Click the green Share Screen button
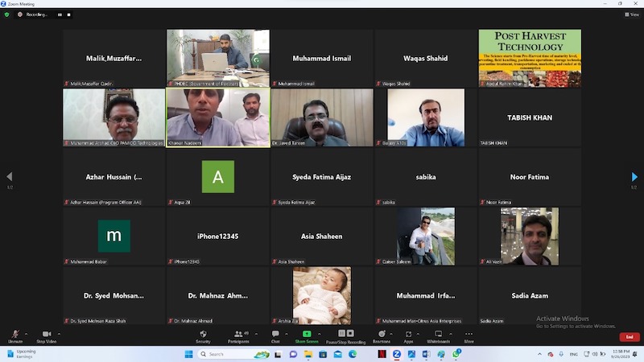This screenshot has height=362, width=644. point(307,335)
